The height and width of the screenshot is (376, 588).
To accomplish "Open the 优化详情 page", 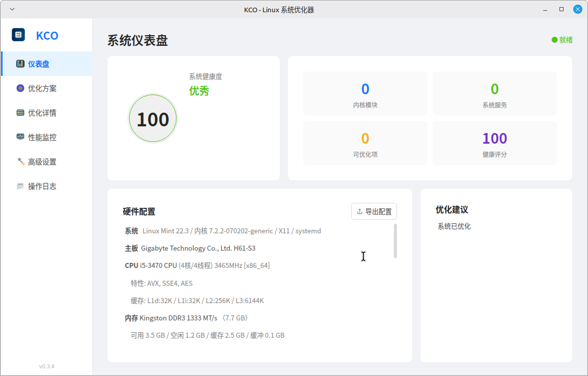I will point(47,113).
